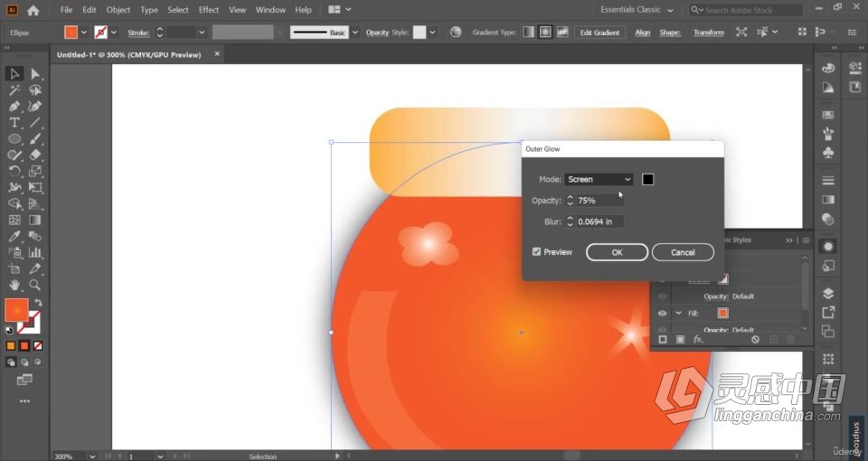This screenshot has width=868, height=461.
Task: Select the Ellipse shape tool
Action: (x=14, y=139)
